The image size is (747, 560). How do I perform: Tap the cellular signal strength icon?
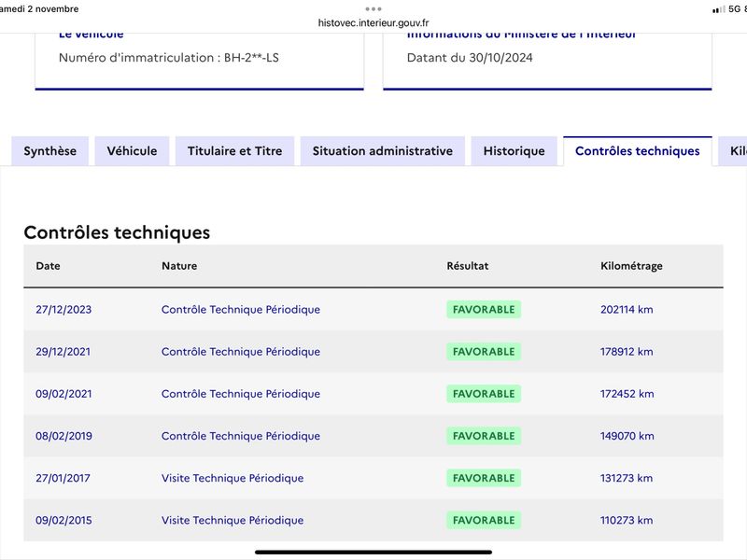click(719, 9)
